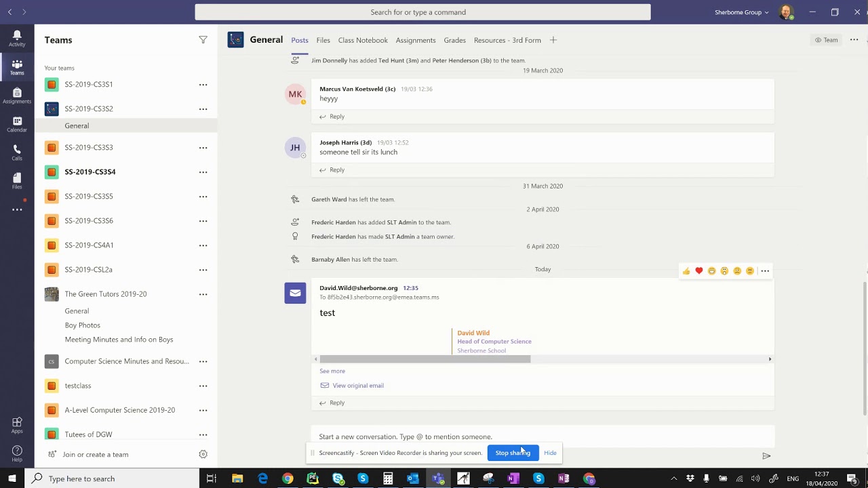The width and height of the screenshot is (868, 488).
Task: Open the Sherborne Group organization dropdown
Action: (x=742, y=12)
